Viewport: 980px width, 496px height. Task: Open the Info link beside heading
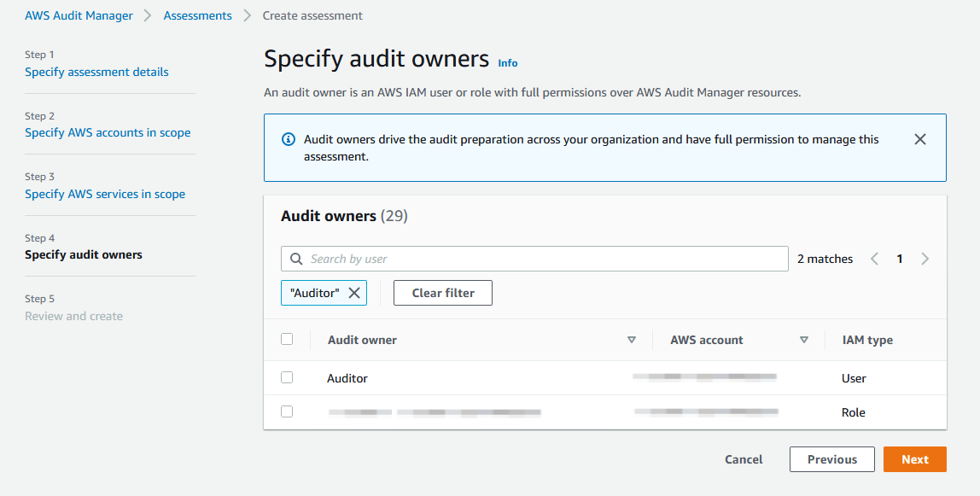(x=507, y=63)
